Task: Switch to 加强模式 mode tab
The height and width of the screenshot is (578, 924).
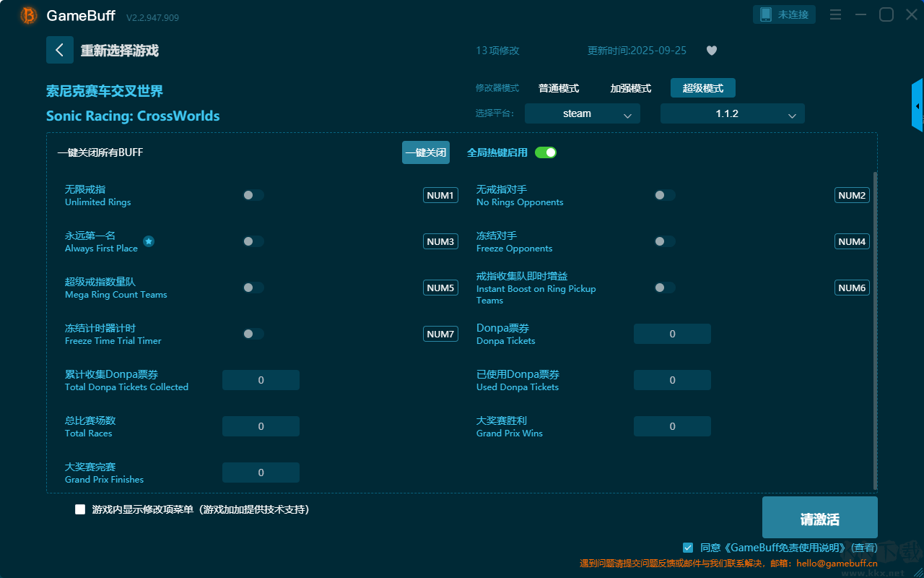Action: 631,88
